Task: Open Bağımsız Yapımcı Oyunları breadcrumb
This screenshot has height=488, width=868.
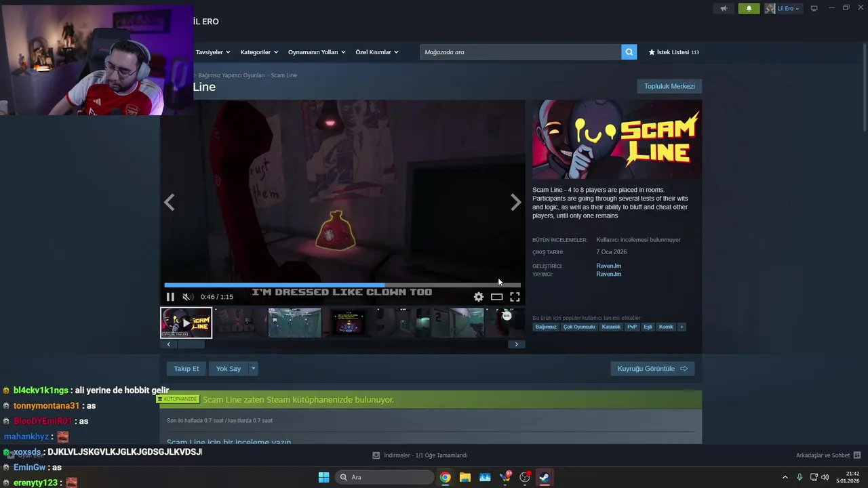Action: [231, 75]
